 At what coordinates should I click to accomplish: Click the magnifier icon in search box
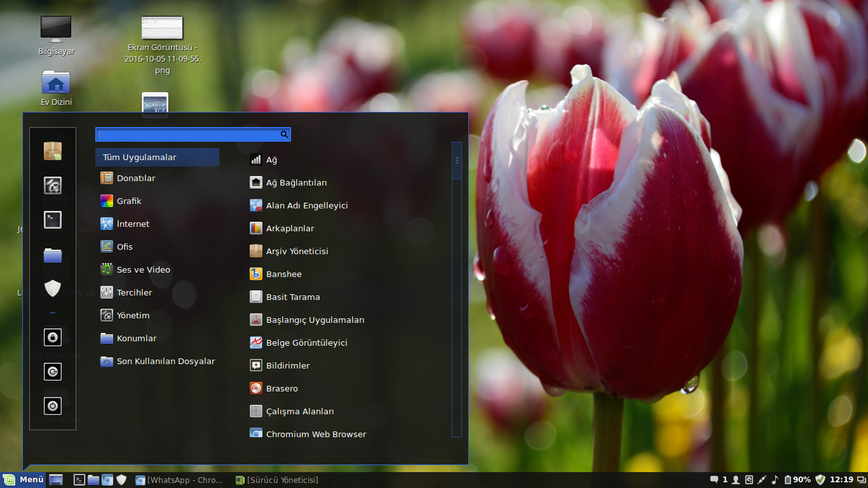pyautogui.click(x=284, y=135)
